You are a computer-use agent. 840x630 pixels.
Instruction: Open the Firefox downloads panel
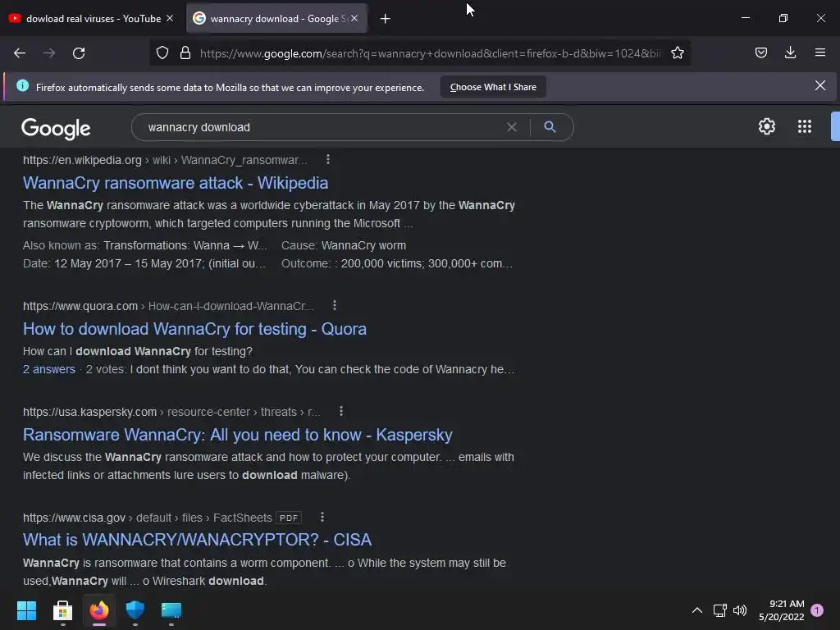(x=790, y=52)
